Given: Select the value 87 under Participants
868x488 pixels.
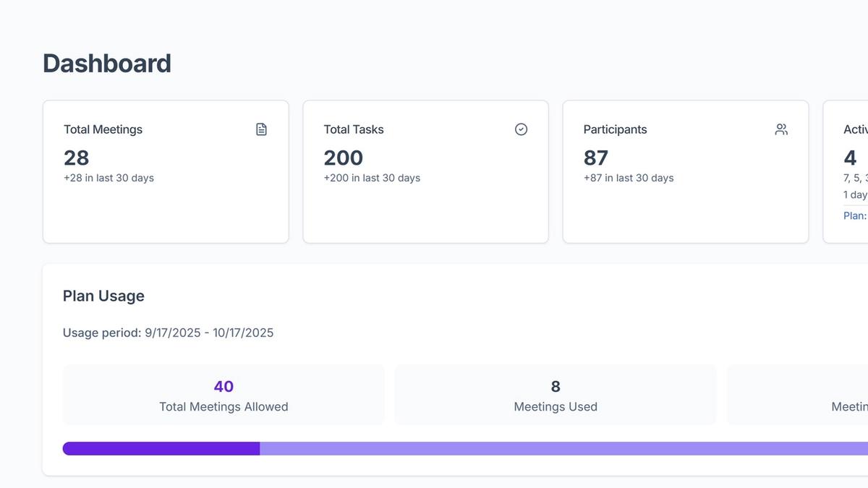Looking at the screenshot, I should pos(596,158).
